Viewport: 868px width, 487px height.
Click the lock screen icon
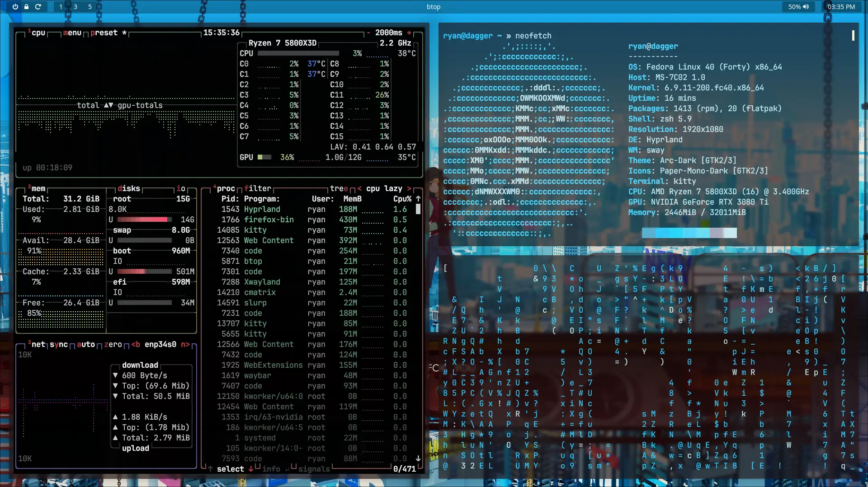click(27, 7)
